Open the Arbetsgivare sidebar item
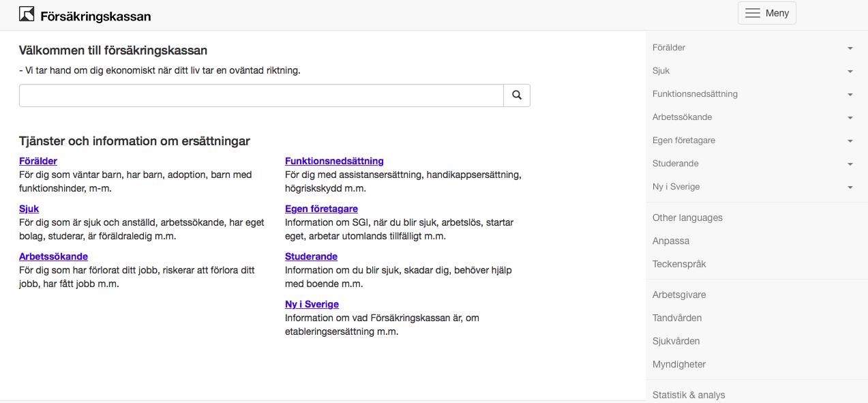Image resolution: width=868 pixels, height=403 pixels. (x=679, y=295)
